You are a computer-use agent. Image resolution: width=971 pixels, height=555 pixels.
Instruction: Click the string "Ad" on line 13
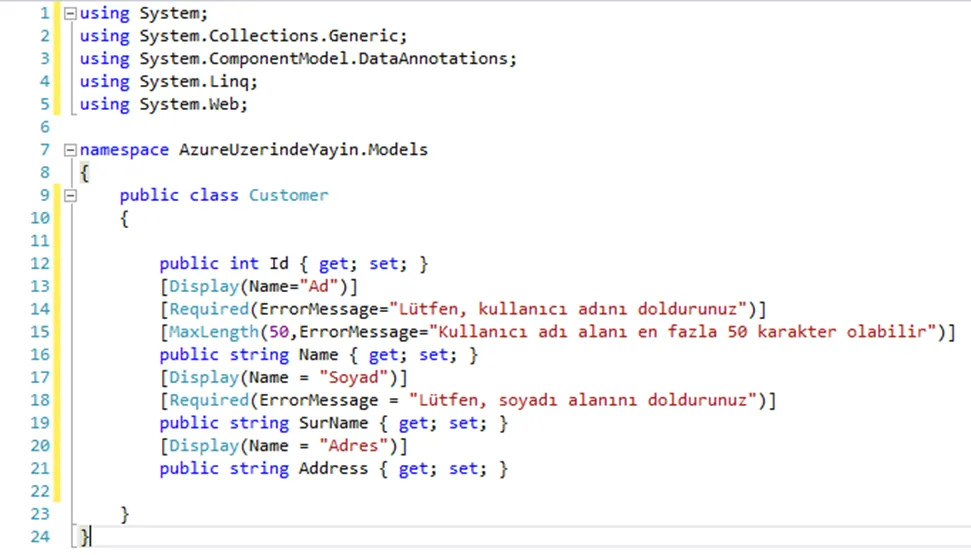(318, 286)
